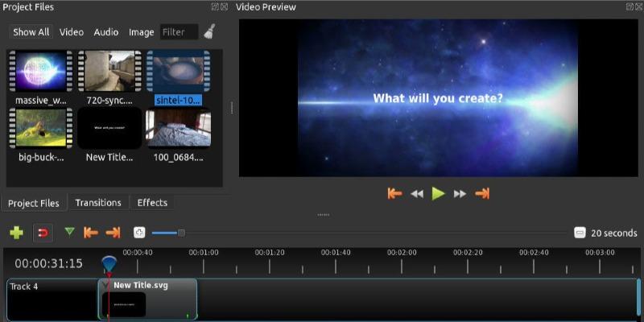Show only Audio files
Screen dimensions: 644x322
pyautogui.click(x=106, y=32)
